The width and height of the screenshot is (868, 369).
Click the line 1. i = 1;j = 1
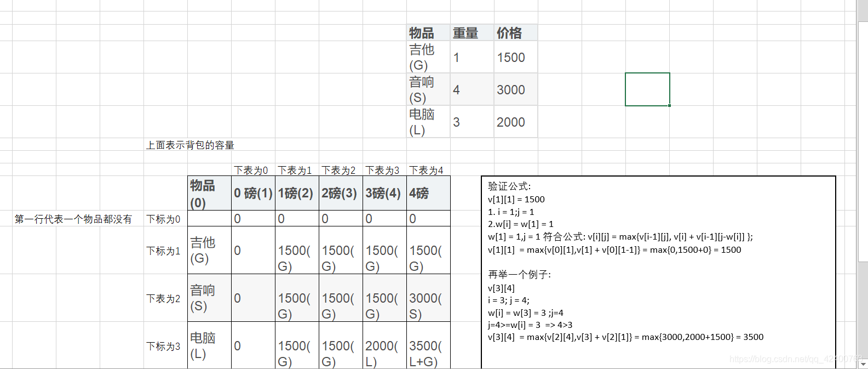(x=511, y=212)
